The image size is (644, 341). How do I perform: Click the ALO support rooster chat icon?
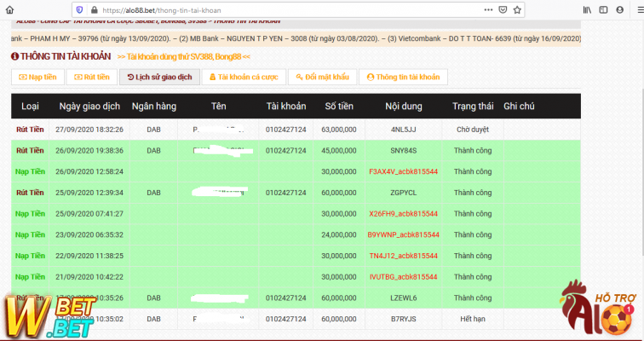coord(598,307)
